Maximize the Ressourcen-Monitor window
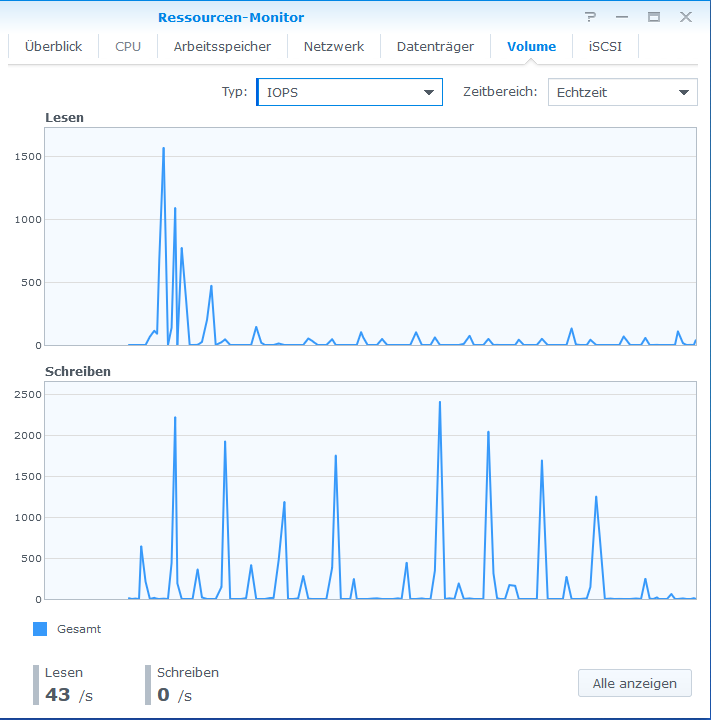This screenshot has height=720, width=711. [x=654, y=17]
